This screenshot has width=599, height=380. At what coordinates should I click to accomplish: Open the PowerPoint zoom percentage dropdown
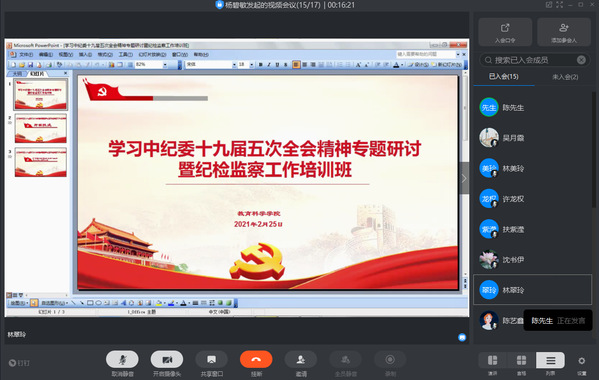point(165,65)
